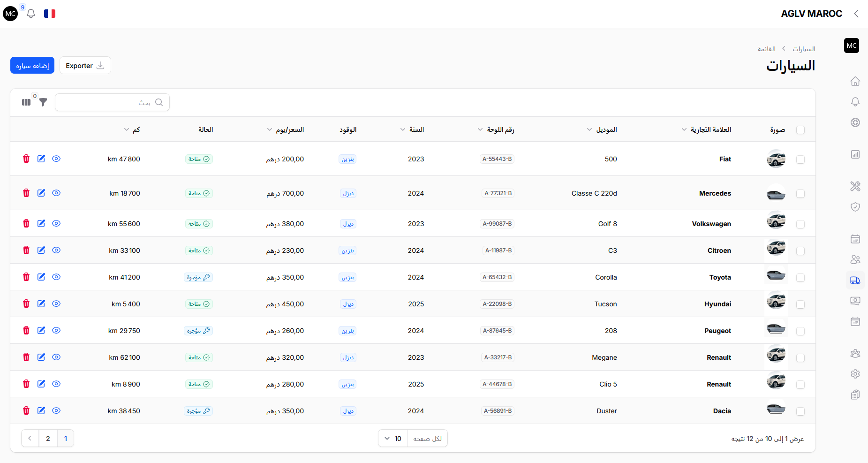Open customers people icon in sidebar
This screenshot has height=463, width=868.
point(855,259)
